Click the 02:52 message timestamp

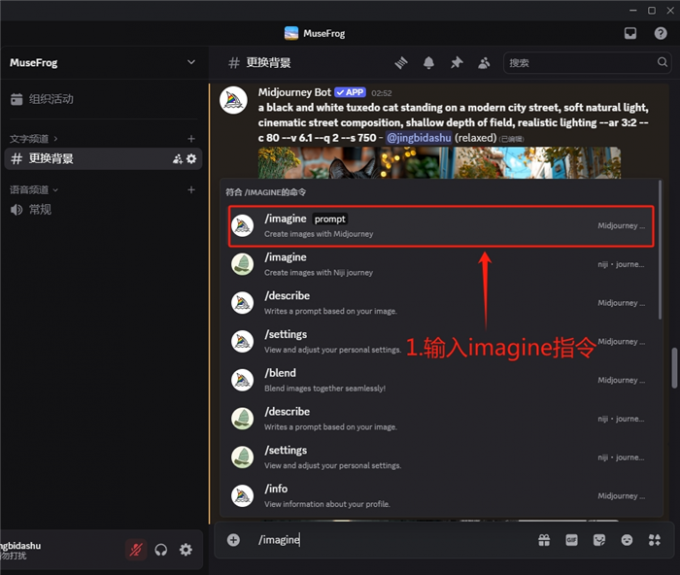coord(382,93)
